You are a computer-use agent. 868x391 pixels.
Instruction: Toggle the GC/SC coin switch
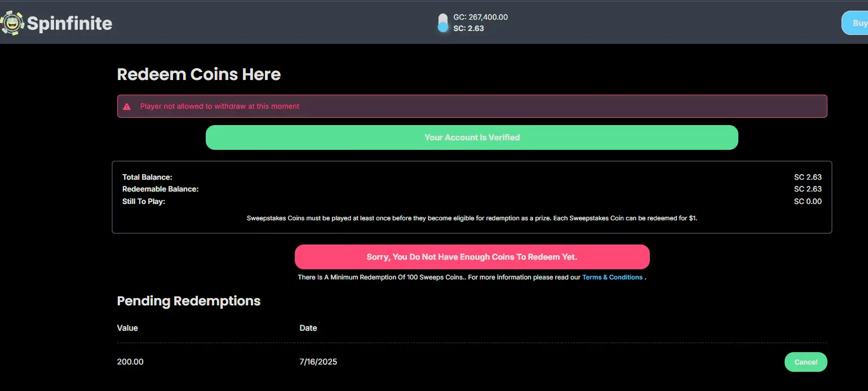click(x=443, y=23)
